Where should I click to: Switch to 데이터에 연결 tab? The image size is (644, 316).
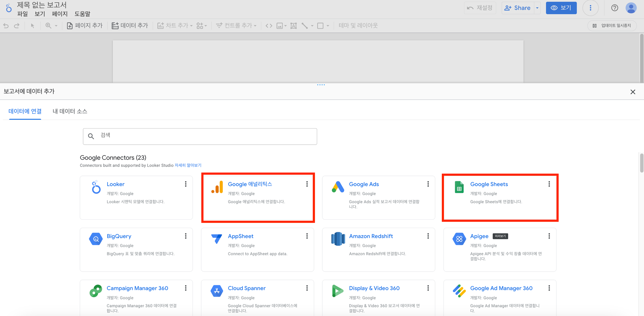click(25, 111)
